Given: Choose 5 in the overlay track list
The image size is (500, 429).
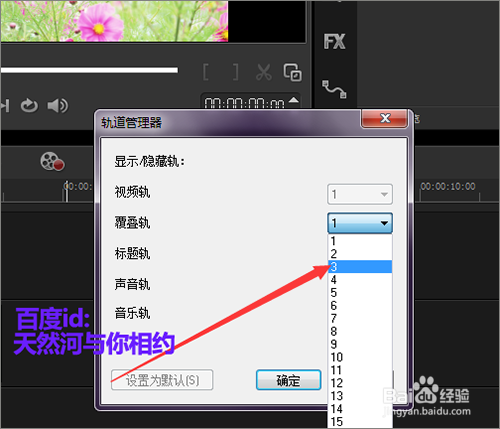Looking at the screenshot, I should pyautogui.click(x=360, y=293).
